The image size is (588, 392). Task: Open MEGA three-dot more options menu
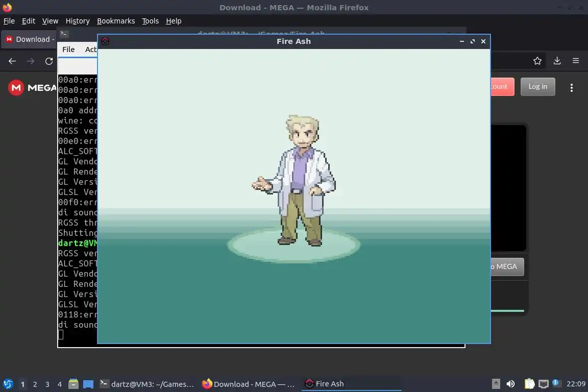click(x=572, y=88)
